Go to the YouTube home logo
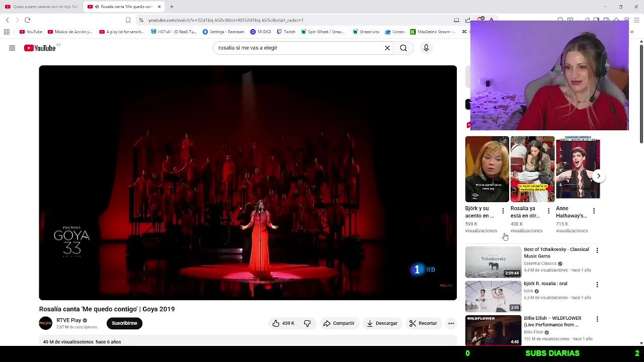 40,48
